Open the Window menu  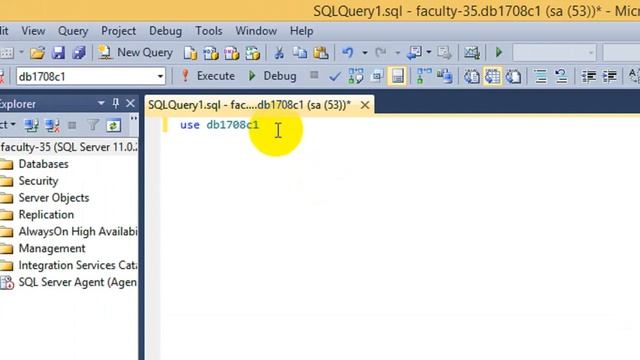tap(256, 31)
